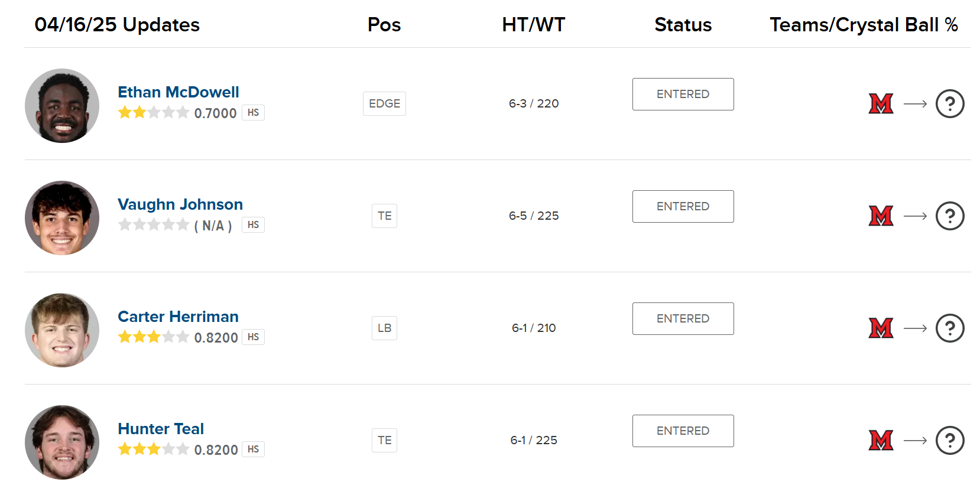Viewport: 980px width, 495px height.
Task: Open Carter Herriman's player profile link
Action: point(178,317)
